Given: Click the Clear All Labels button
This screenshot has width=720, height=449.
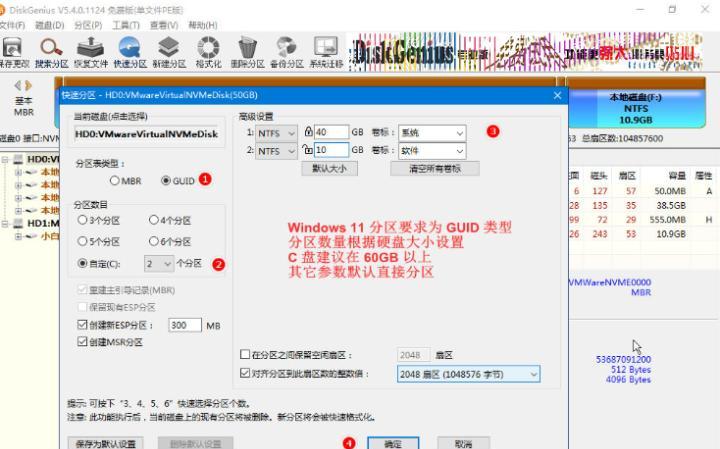Looking at the screenshot, I should click(x=434, y=168).
